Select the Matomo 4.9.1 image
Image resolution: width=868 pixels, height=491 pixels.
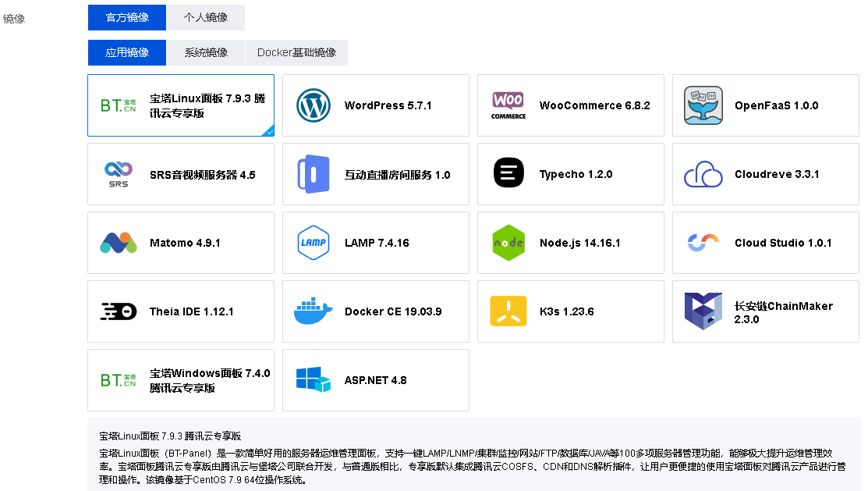click(181, 243)
